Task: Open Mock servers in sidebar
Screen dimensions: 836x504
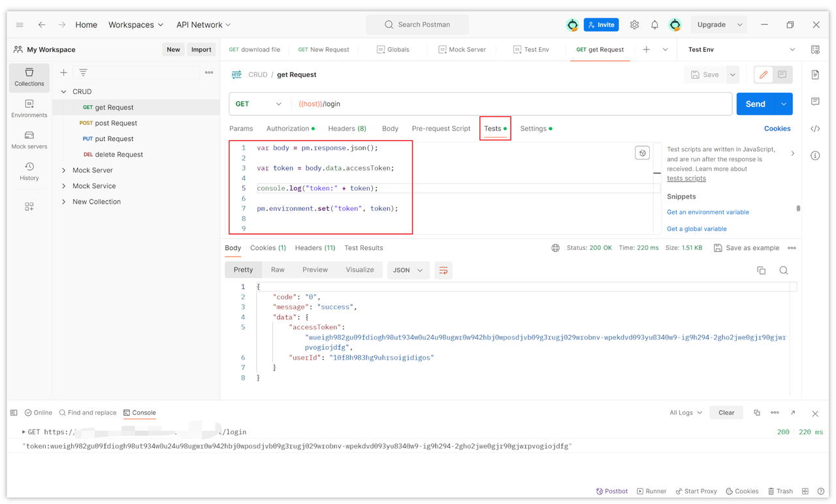Action: coord(29,140)
